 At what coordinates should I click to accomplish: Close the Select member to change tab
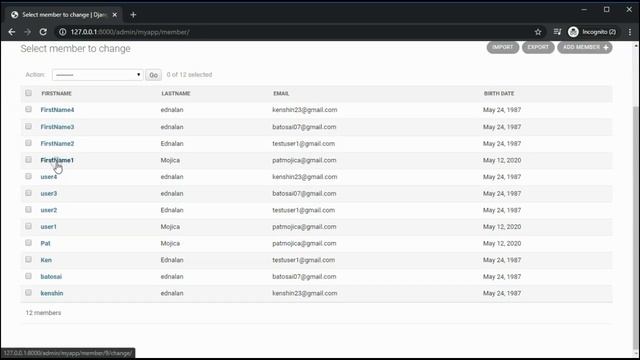click(115, 15)
